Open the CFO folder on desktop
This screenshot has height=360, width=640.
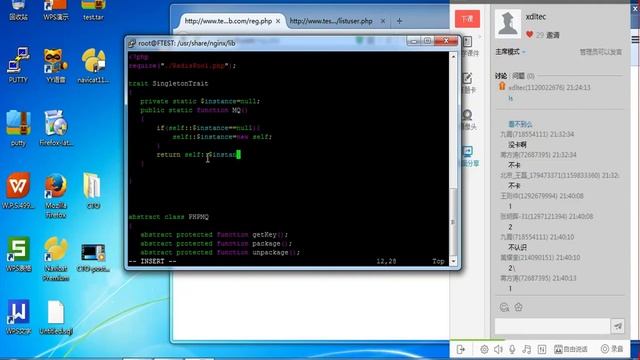[93, 190]
